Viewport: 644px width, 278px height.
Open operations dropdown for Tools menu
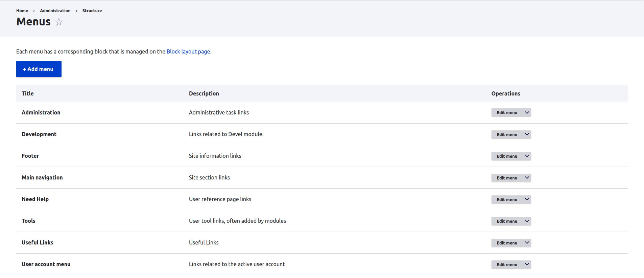click(527, 221)
